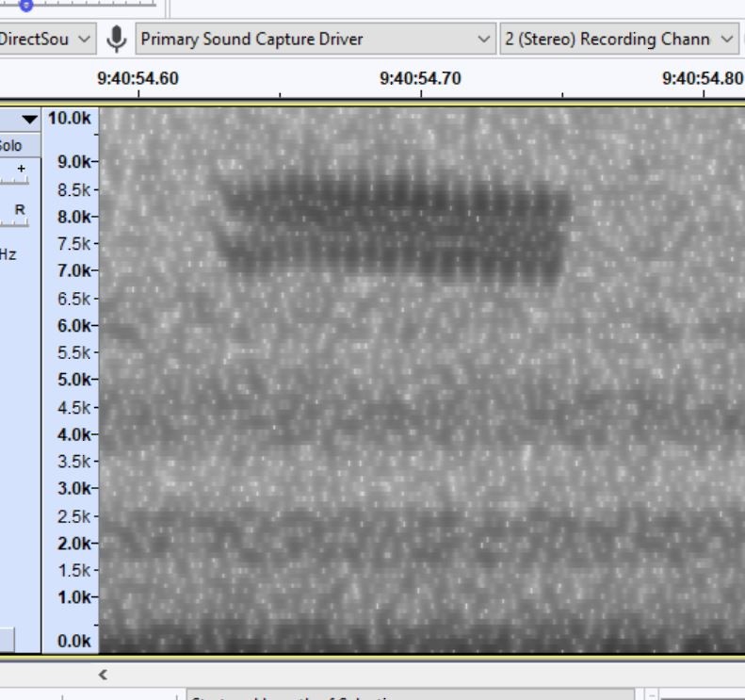Click the blue slider thumb in top toolbar
Viewport: 745px width, 700px height.
pos(26,5)
